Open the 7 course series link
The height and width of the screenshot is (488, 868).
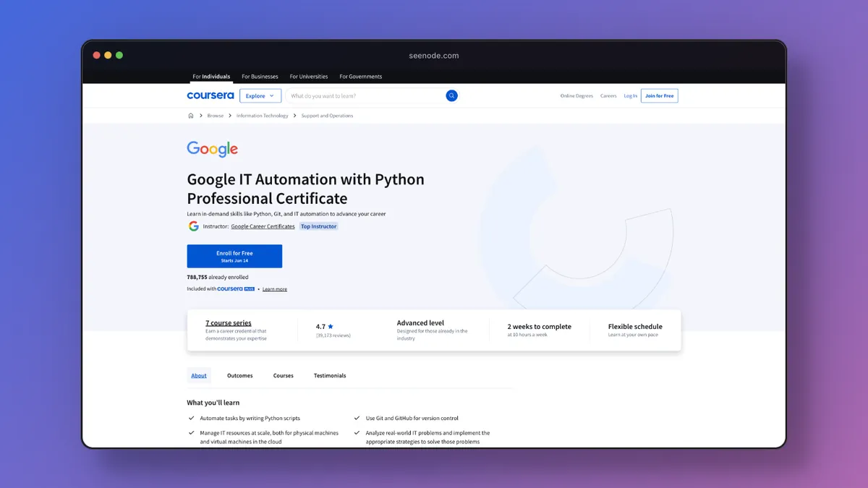tap(229, 322)
